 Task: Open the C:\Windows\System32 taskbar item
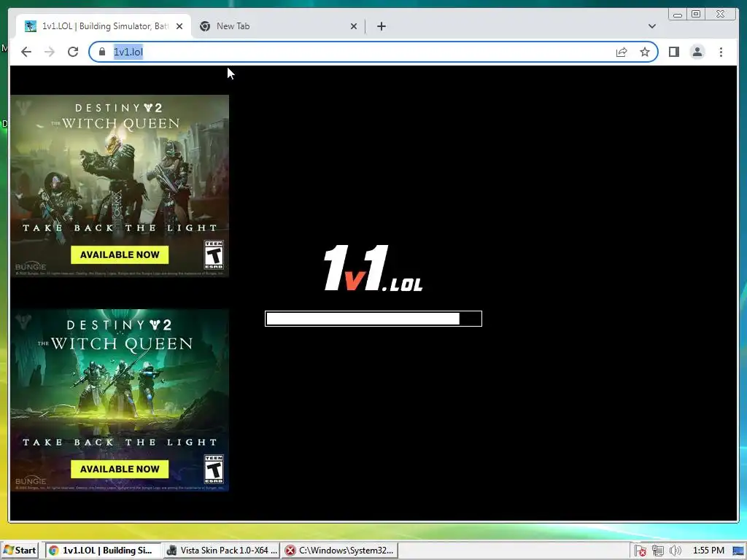(340, 551)
